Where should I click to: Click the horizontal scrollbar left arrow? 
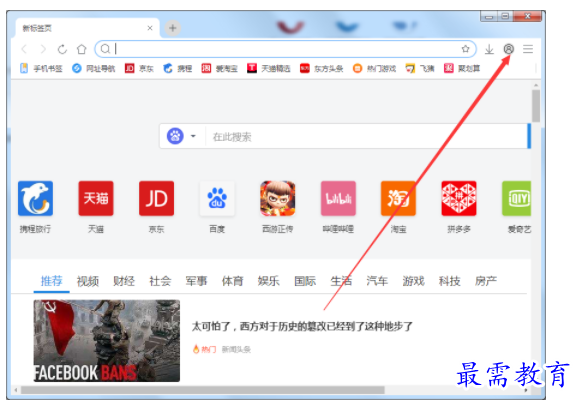[15, 390]
